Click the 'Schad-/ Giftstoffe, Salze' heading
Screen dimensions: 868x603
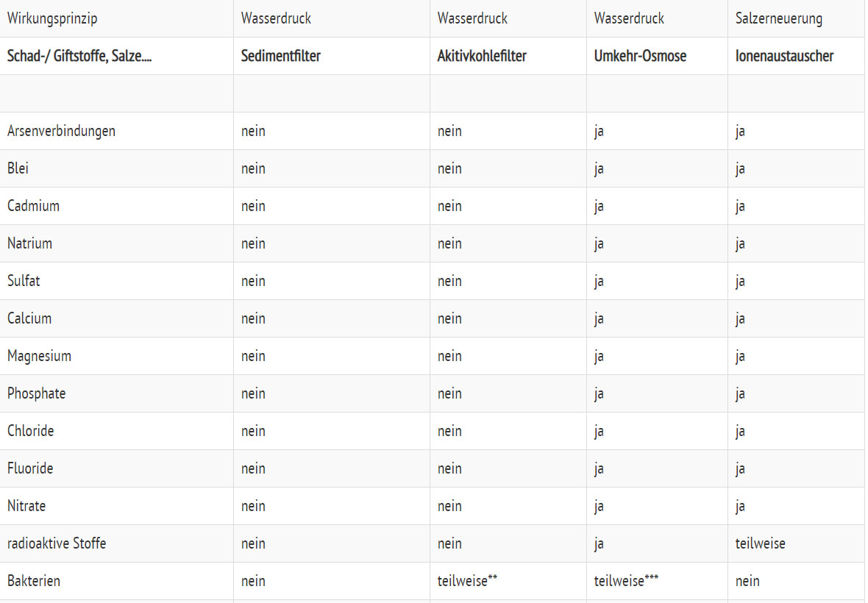[79, 56]
